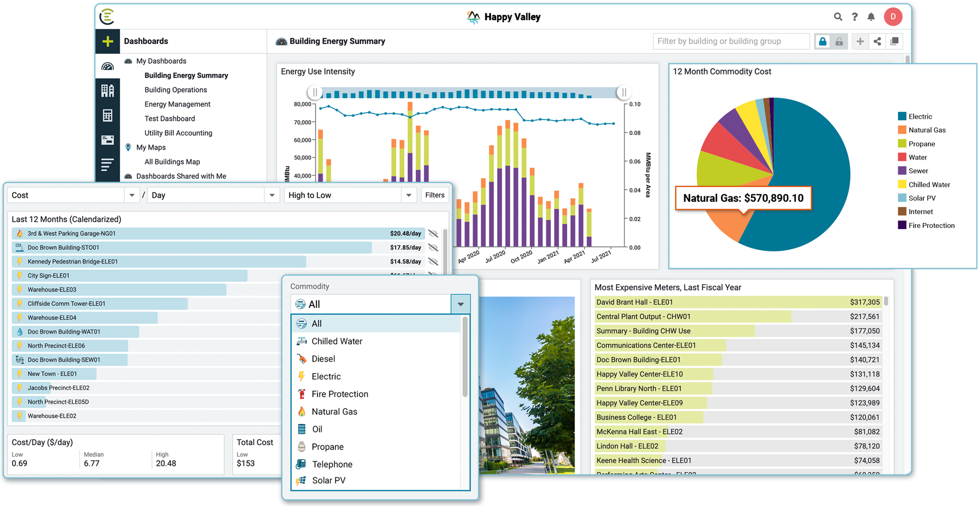Click the green plus add button in sidebar
Screen dimensions: 980x506
108,41
